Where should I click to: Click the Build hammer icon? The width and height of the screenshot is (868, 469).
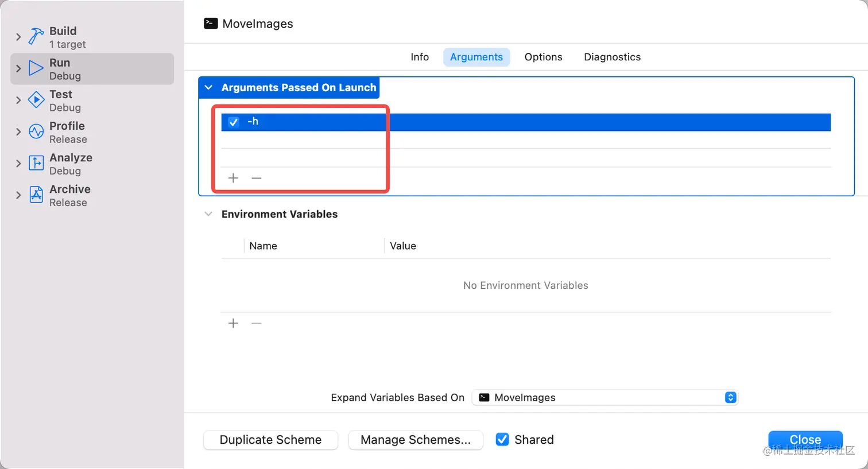[36, 37]
